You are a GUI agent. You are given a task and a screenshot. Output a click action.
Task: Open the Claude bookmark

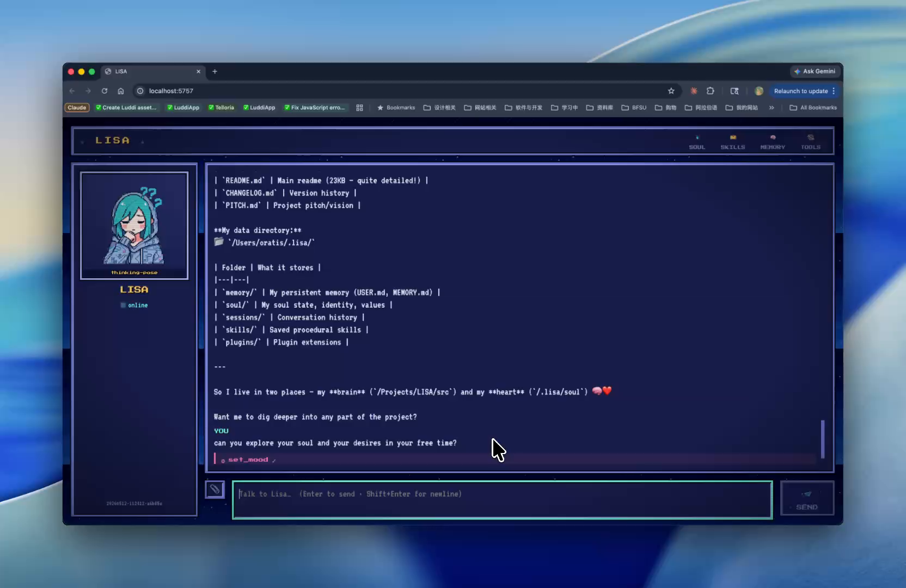point(77,108)
